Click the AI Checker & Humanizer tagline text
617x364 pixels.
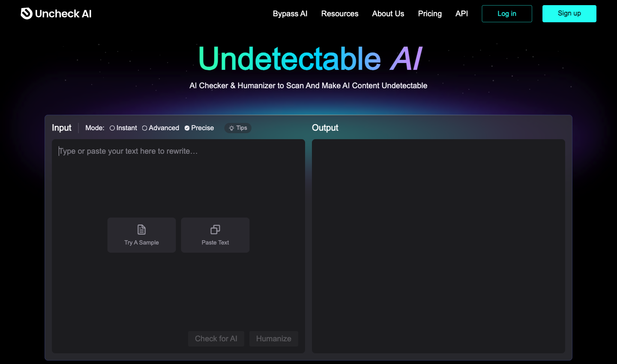tap(308, 86)
